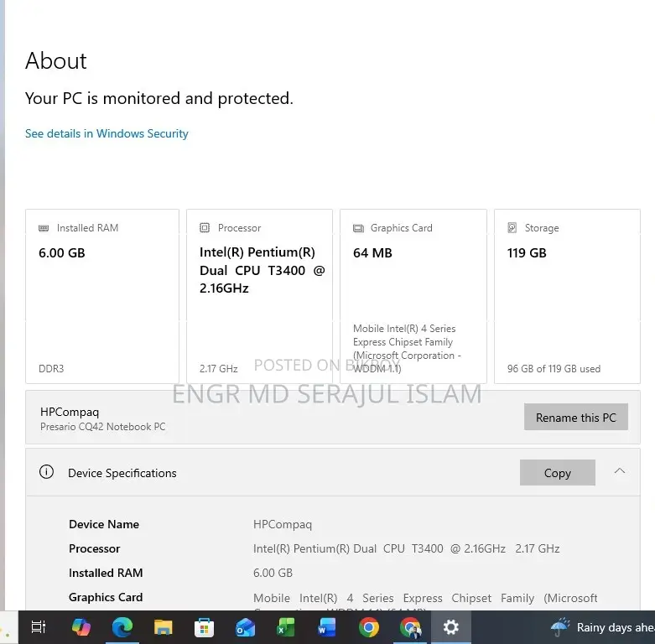The image size is (655, 644).
Task: Click the DDR3 label in the RAM card
Action: [51, 369]
